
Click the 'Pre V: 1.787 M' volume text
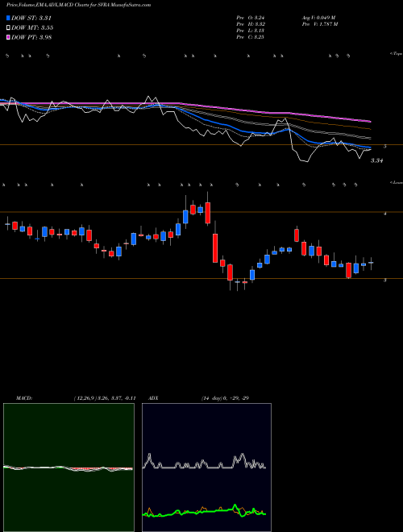pos(319,24)
